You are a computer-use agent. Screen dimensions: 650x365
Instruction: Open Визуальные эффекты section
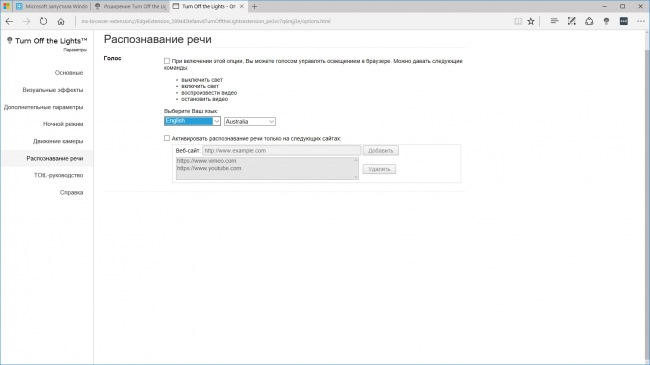tap(53, 90)
